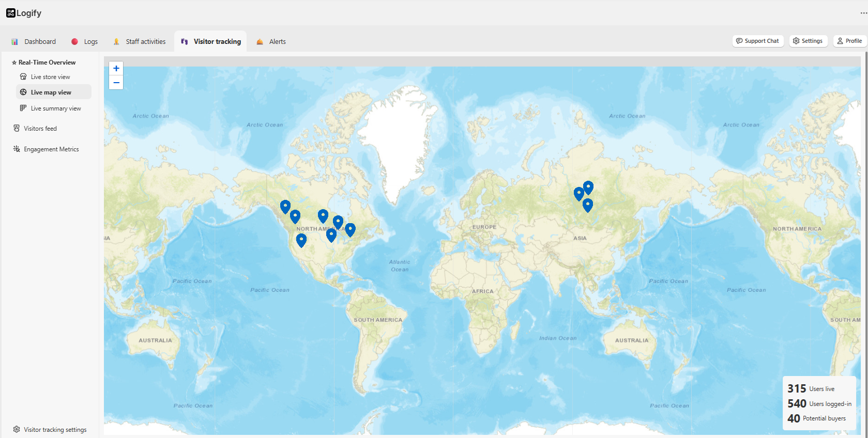Click the ASIA label on the map

[x=580, y=239]
